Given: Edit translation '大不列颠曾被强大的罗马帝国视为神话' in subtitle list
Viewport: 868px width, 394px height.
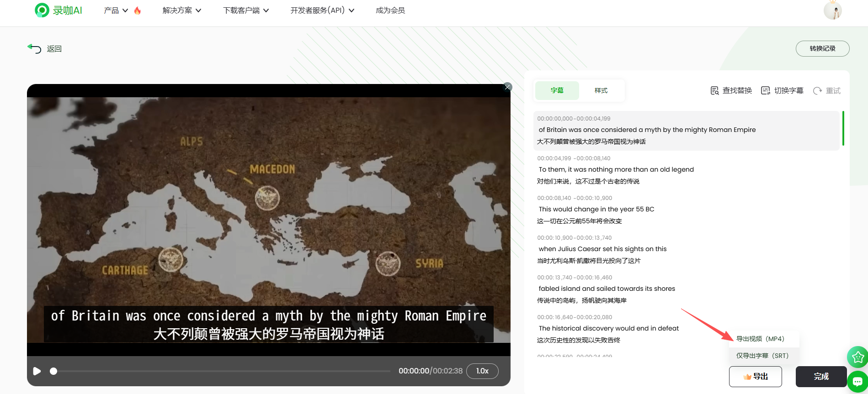Looking at the screenshot, I should pyautogui.click(x=591, y=142).
